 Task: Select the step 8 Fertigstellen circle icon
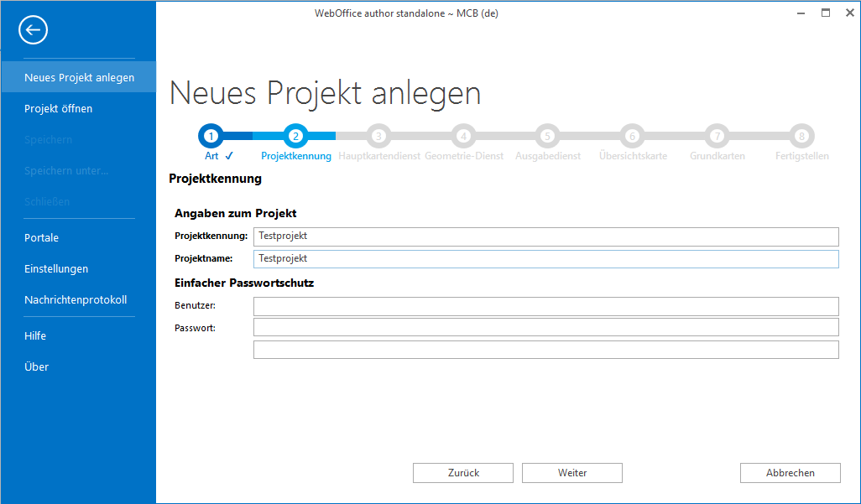pos(801,136)
